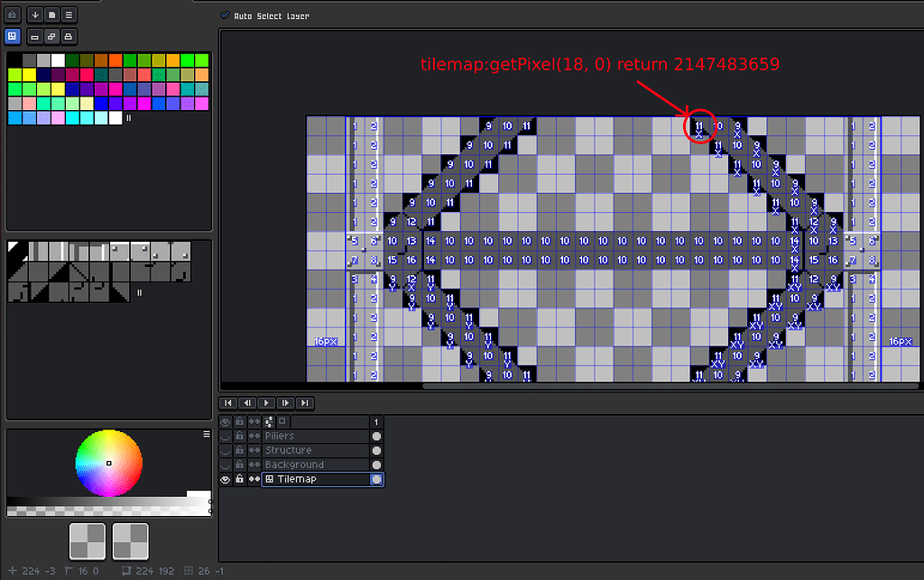The image size is (924, 580).
Task: Toggle the lock on the Structure layer
Action: pyautogui.click(x=240, y=450)
